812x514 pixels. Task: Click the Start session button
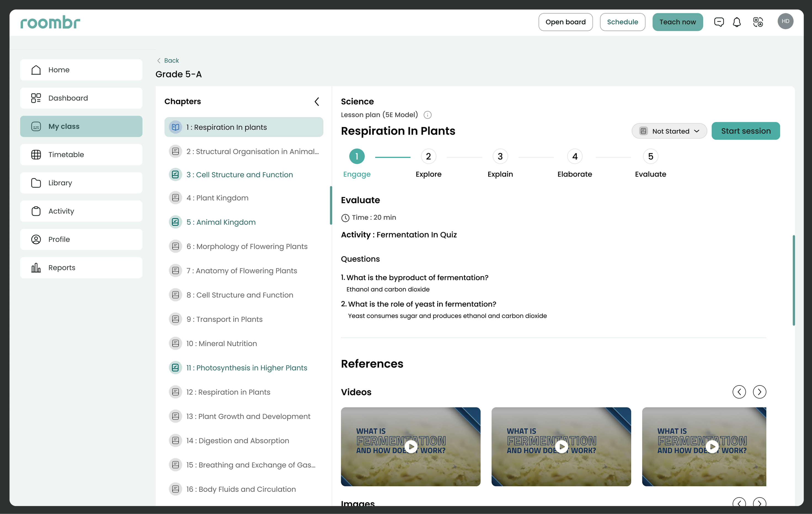tap(745, 131)
